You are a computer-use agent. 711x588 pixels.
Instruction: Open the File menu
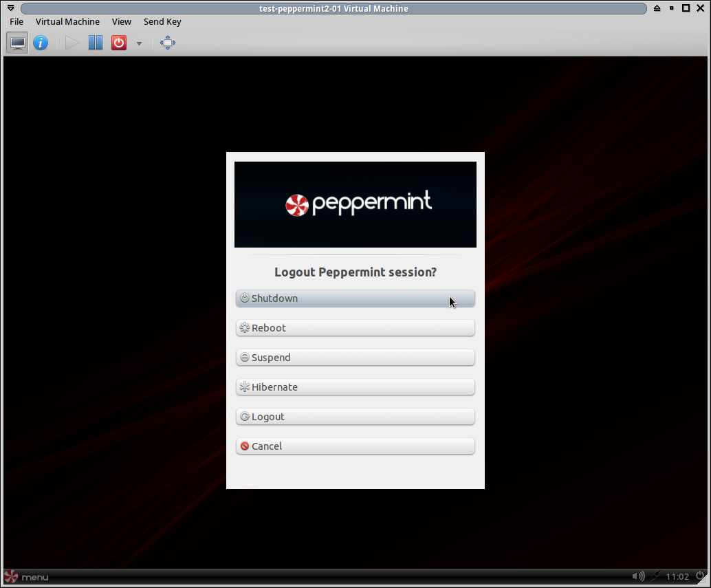pos(17,22)
